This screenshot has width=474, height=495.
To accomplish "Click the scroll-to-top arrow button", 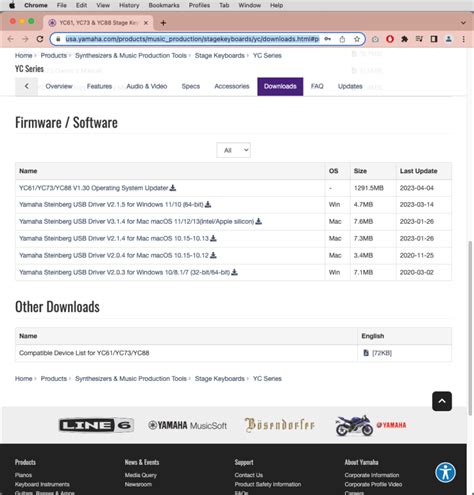I will 442,401.
